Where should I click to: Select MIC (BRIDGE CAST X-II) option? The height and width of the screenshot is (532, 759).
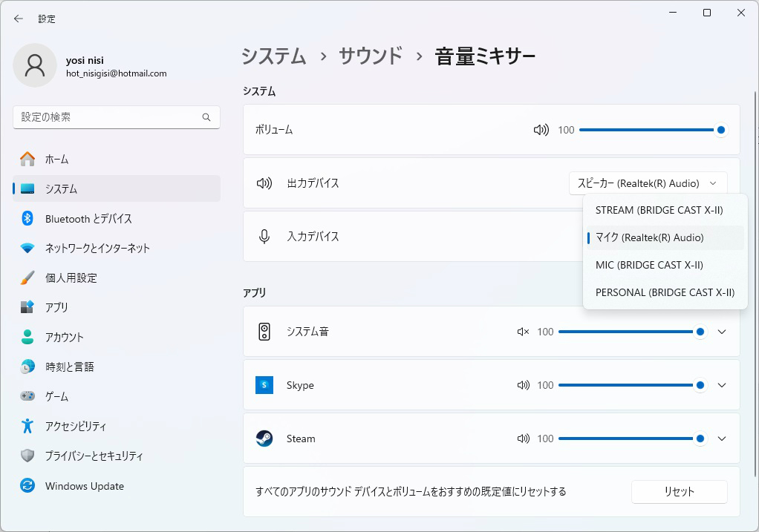[x=649, y=265]
